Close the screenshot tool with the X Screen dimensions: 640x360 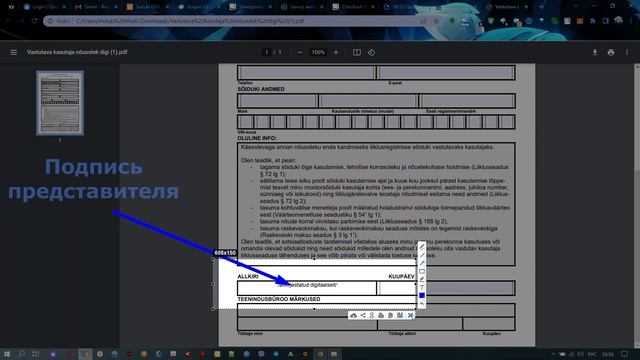[x=410, y=316]
